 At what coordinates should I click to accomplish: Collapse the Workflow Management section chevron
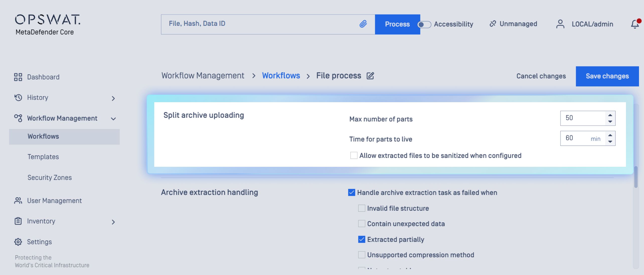113,119
